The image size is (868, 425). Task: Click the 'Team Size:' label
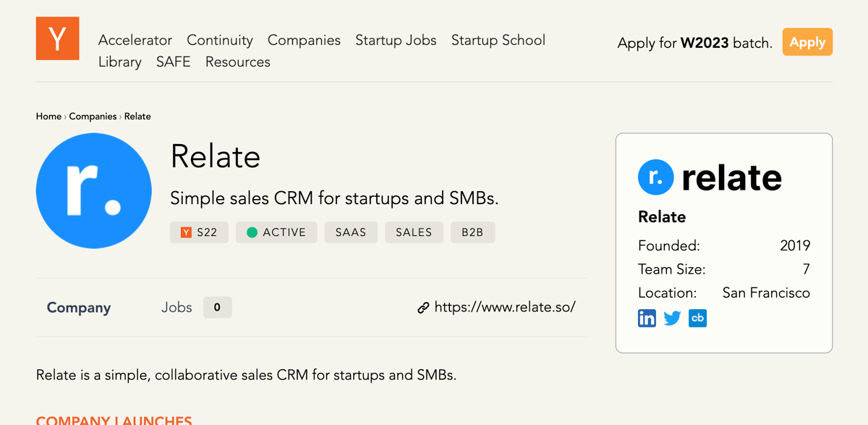click(672, 269)
